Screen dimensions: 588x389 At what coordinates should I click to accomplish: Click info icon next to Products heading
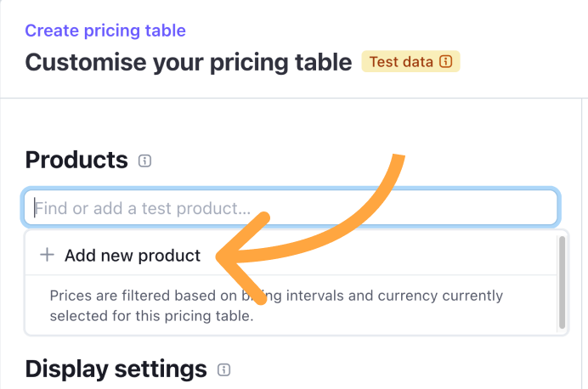(x=144, y=161)
